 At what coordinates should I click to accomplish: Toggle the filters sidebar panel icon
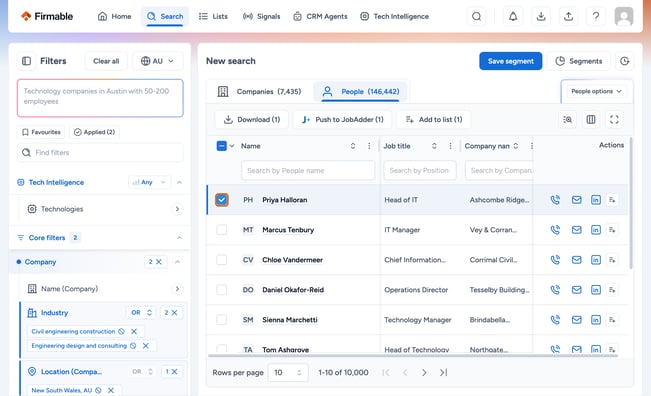point(27,61)
